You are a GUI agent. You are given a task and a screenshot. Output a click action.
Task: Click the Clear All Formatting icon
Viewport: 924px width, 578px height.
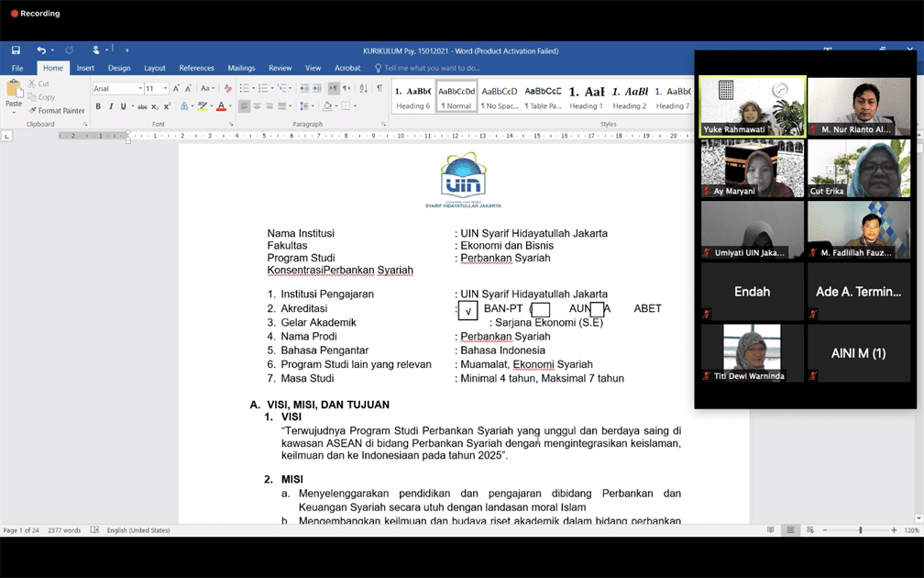228,88
